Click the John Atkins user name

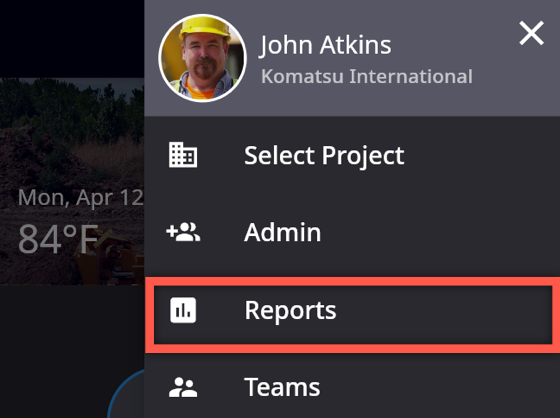[325, 45]
